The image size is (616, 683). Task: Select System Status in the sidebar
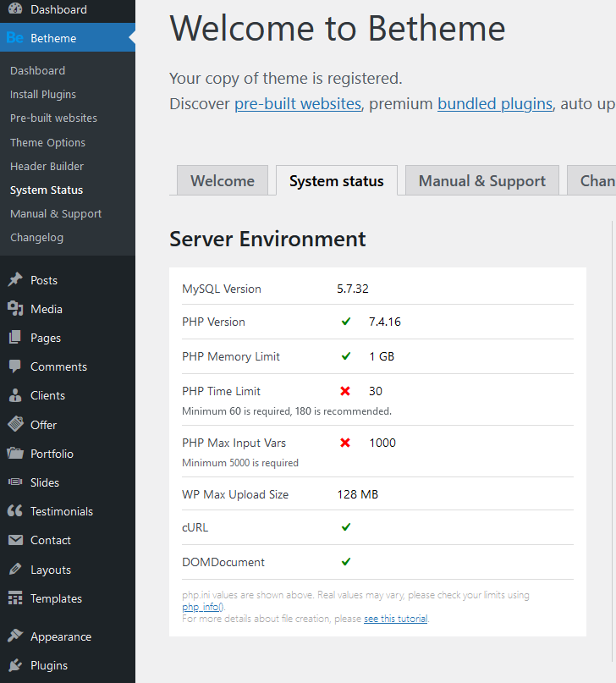pyautogui.click(x=47, y=190)
